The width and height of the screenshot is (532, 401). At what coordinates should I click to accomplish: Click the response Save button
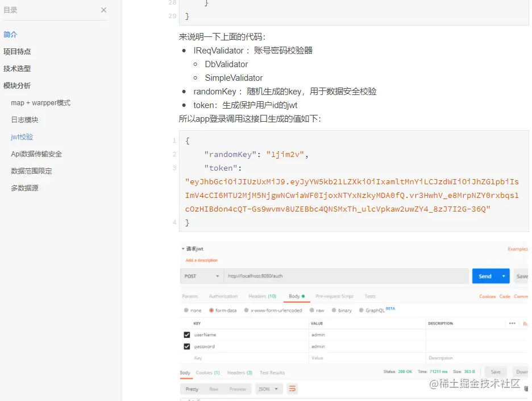click(496, 372)
